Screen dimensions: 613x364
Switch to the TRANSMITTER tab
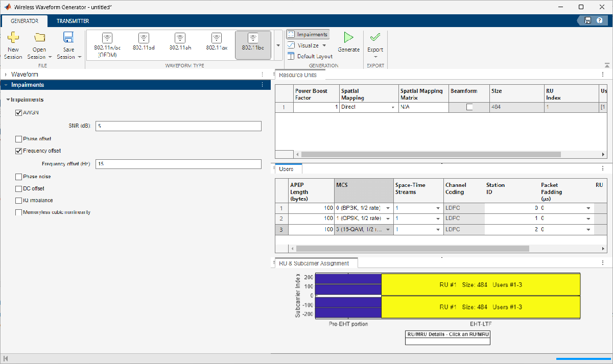coord(73,21)
